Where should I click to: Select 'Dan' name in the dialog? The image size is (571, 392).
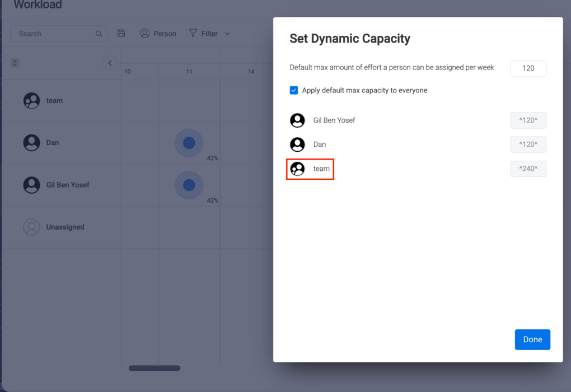(320, 144)
